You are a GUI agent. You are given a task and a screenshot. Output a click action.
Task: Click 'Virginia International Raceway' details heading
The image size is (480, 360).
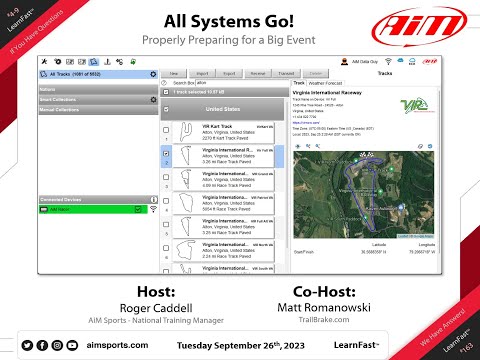[x=327, y=93]
